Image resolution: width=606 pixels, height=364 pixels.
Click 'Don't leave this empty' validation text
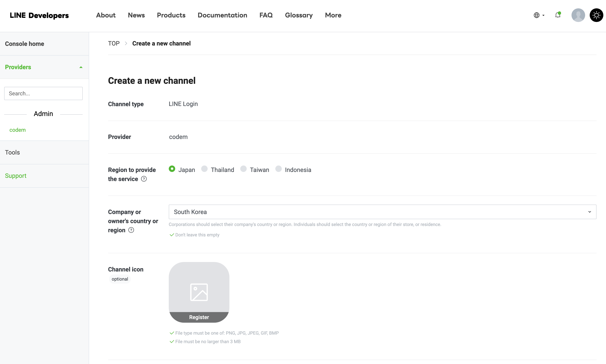(197, 235)
